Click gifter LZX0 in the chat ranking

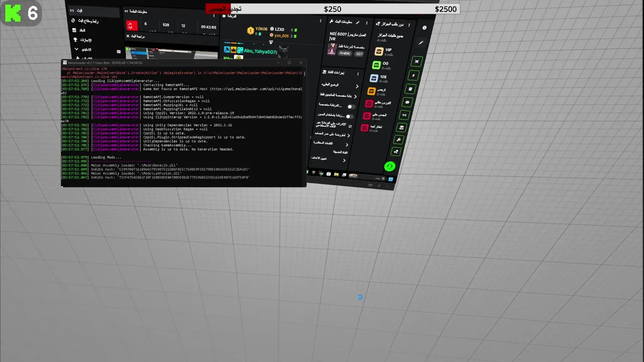coord(280,30)
